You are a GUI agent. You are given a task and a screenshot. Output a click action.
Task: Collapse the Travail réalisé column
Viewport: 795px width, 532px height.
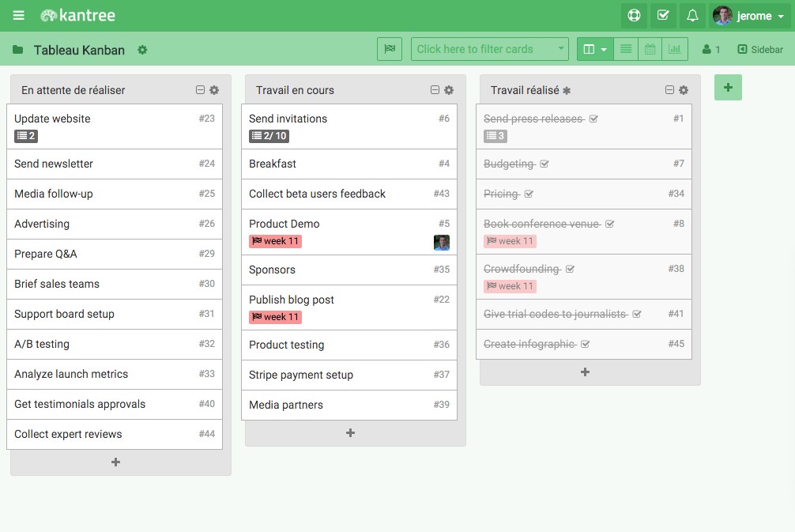[670, 90]
